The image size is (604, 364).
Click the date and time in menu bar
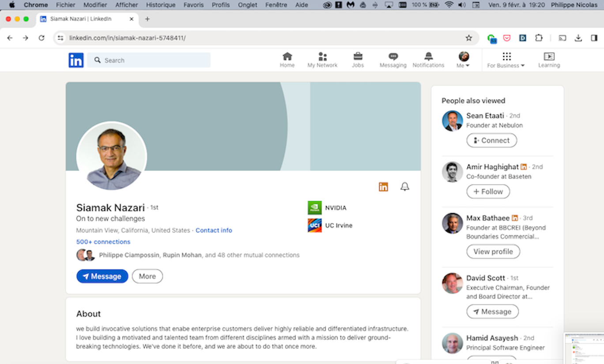tap(517, 5)
